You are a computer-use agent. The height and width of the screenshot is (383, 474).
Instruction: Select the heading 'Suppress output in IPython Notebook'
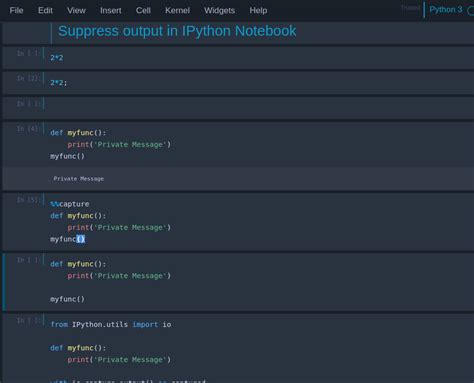(177, 31)
